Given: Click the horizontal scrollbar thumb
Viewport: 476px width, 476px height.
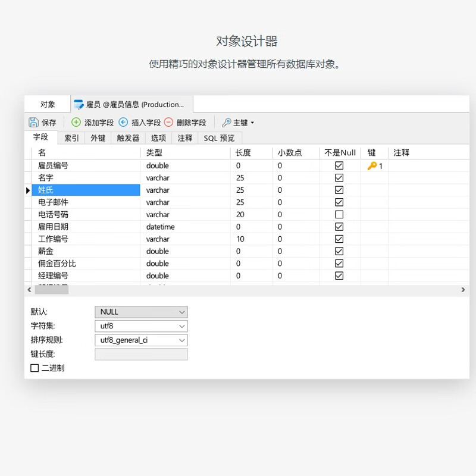Looking at the screenshot, I should click(52, 290).
